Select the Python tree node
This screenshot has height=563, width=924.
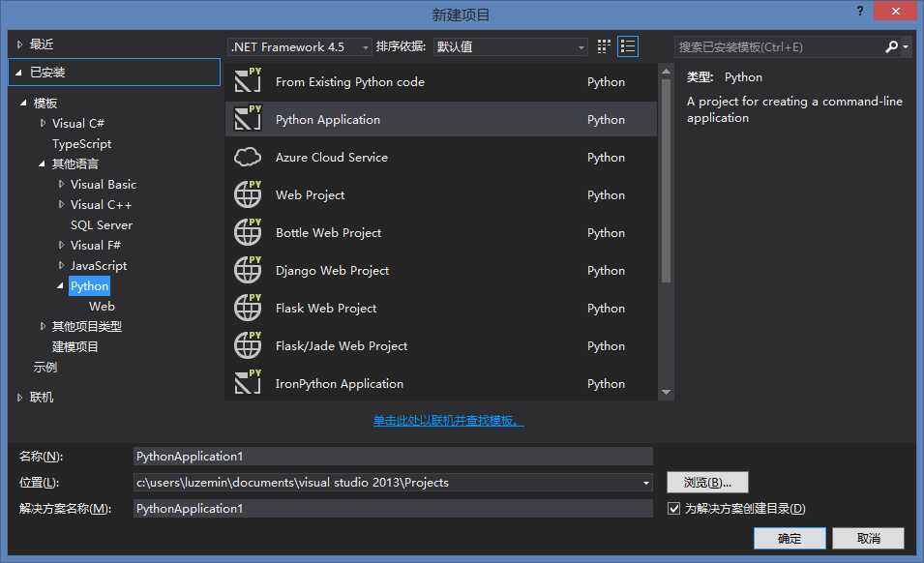(x=90, y=286)
